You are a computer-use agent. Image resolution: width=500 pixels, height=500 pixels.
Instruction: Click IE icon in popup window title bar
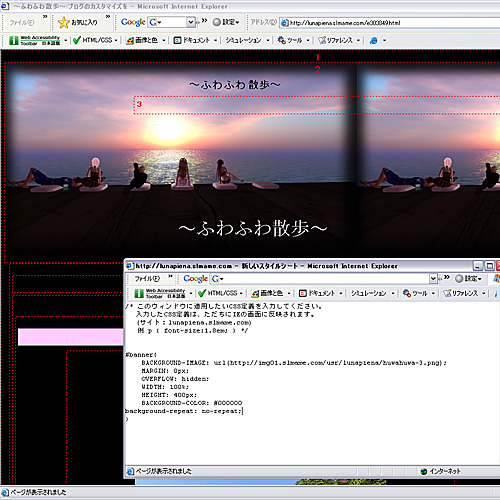tap(130, 266)
